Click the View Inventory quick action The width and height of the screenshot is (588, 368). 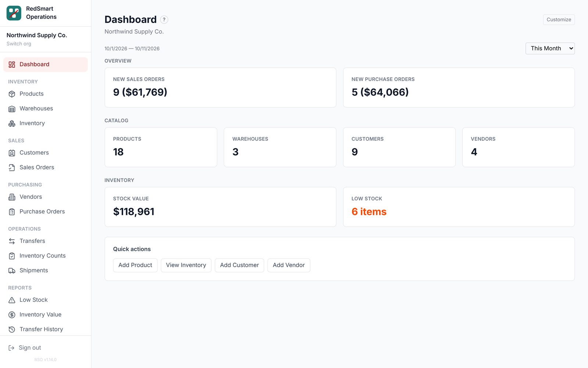point(186,265)
